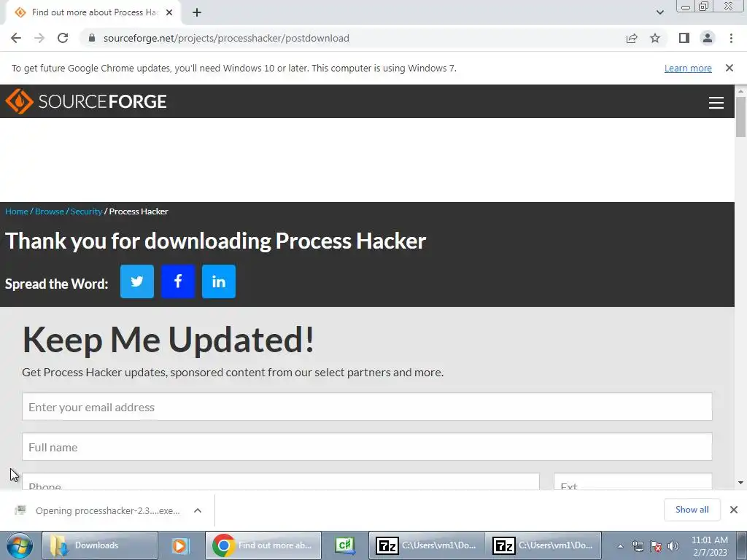Click the lock icon in address bar

pos(92,38)
